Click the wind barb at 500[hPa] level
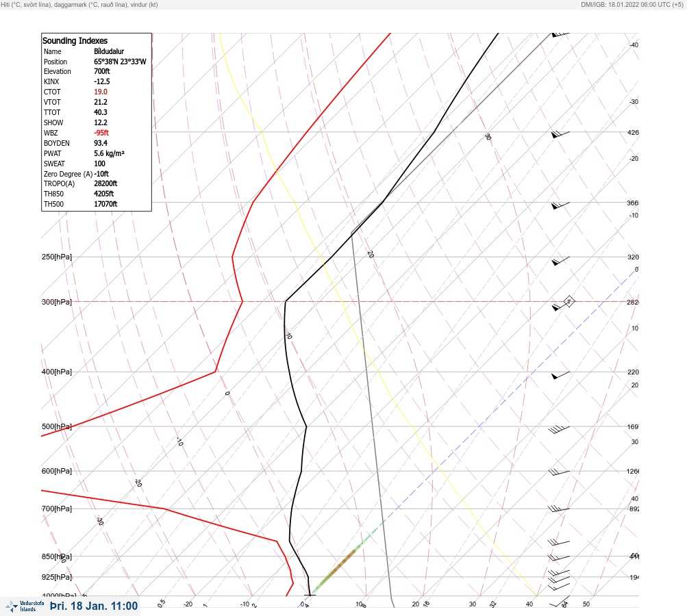Screen dimensions: 687x616 pos(559,429)
